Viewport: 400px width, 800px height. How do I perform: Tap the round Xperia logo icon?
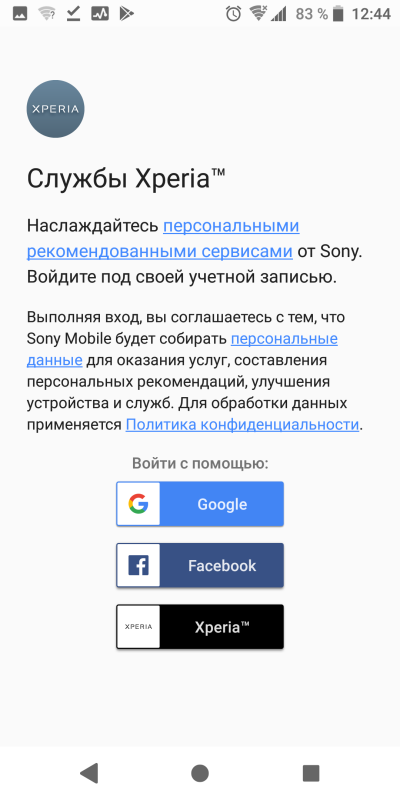click(55, 109)
